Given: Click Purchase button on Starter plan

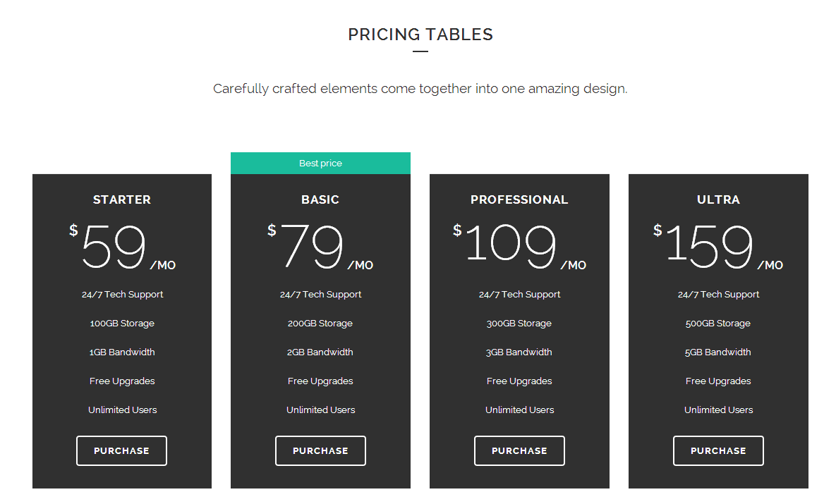Looking at the screenshot, I should 121,450.
